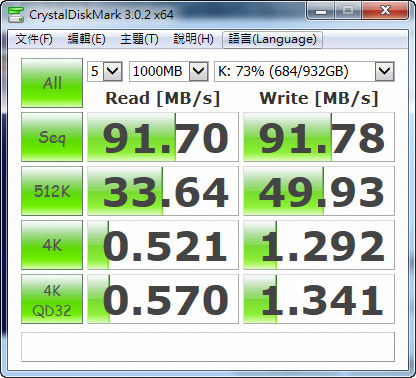
Task: Open the 編輯(E) menu
Action: point(86,39)
